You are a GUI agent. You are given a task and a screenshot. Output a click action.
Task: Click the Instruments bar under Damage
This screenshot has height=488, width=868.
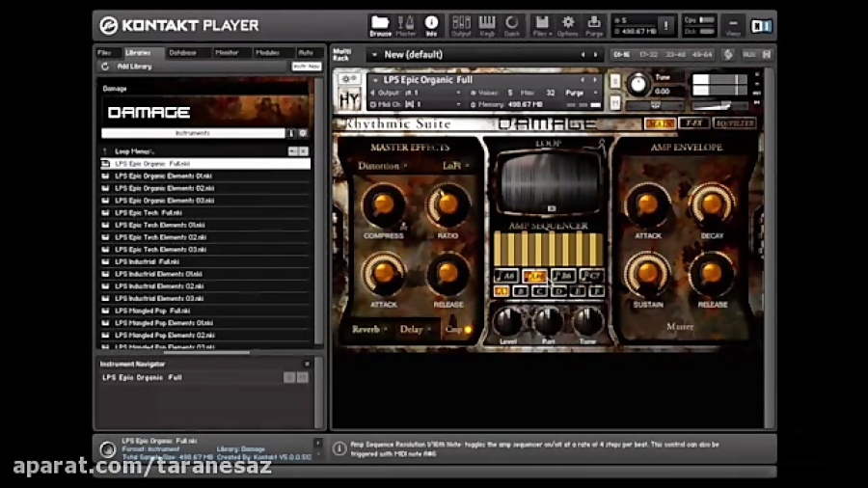coord(193,133)
